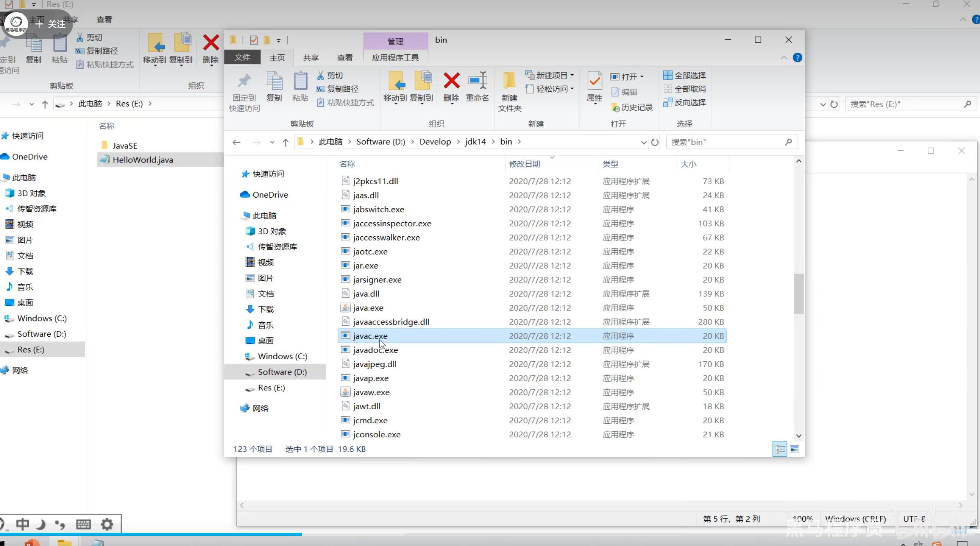The image size is (980, 546).
Task: Switch to the View (查看) tab in bin window
Action: coord(345,58)
